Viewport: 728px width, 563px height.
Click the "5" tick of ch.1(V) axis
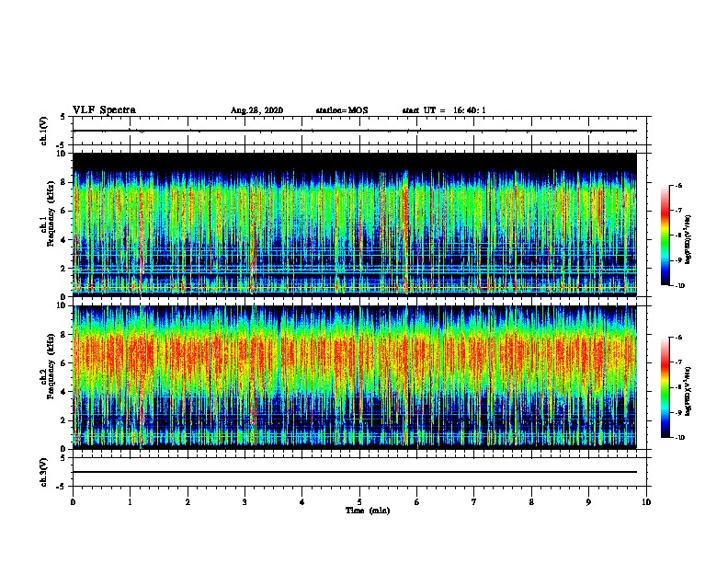tap(63, 117)
